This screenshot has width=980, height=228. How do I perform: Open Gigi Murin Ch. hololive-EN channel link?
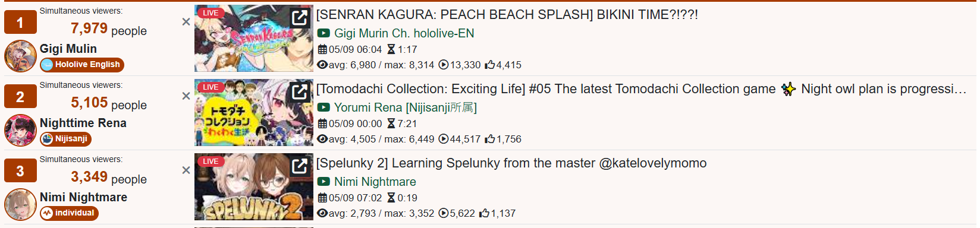pyautogui.click(x=404, y=33)
